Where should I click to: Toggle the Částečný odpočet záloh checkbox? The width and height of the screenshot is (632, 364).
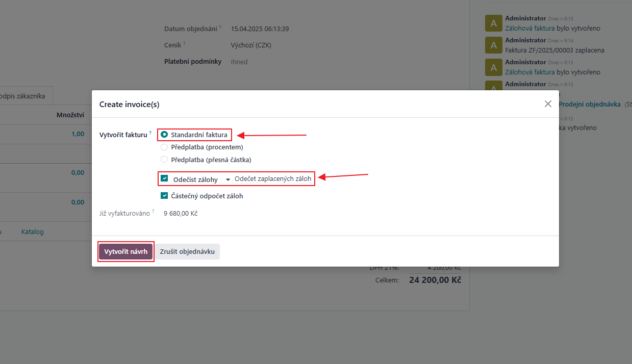tap(164, 196)
